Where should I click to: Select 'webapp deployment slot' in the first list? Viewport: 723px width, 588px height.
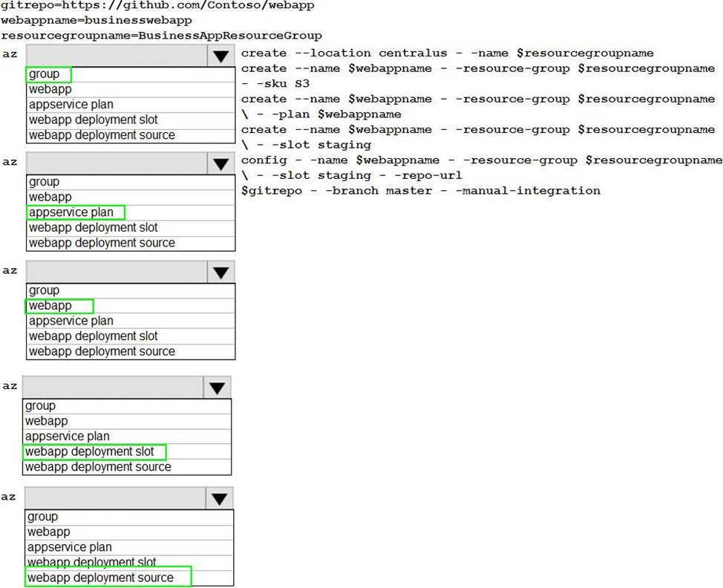[131, 120]
